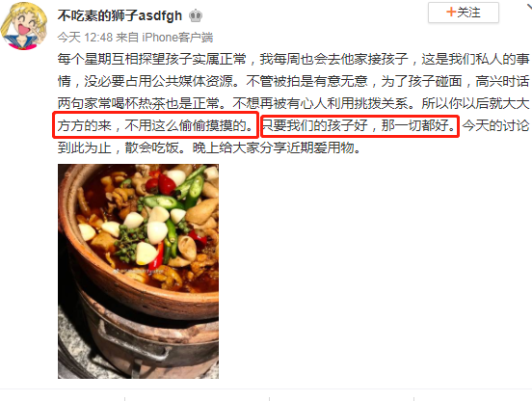
Task: Open the Sailor Moon profile avatar
Action: click(x=24, y=26)
